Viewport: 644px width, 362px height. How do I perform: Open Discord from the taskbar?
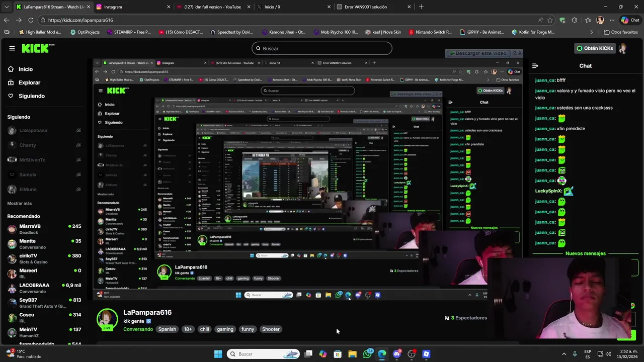pyautogui.click(x=397, y=354)
